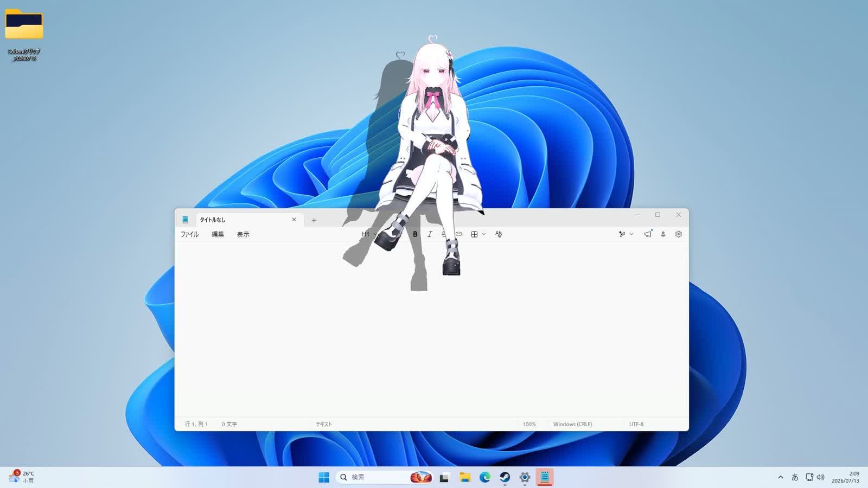
Task: Add a new Notepad tab
Action: coord(314,220)
